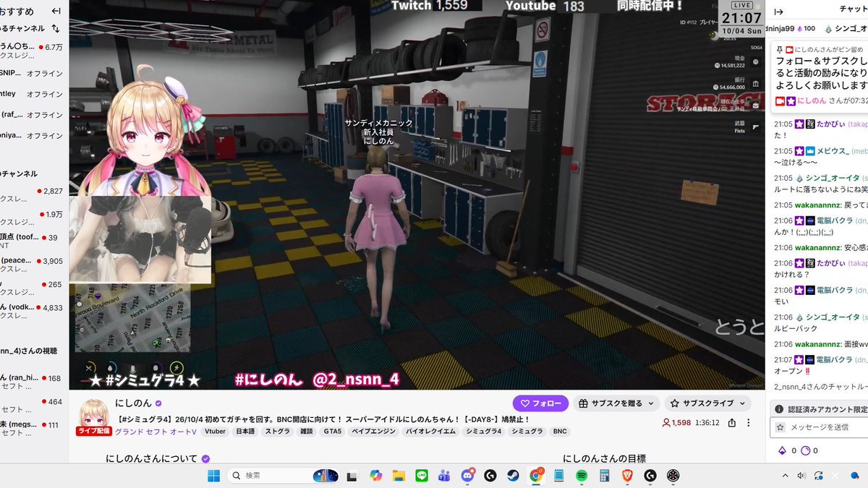
Task: Open Steam from the taskbar
Action: point(513,476)
